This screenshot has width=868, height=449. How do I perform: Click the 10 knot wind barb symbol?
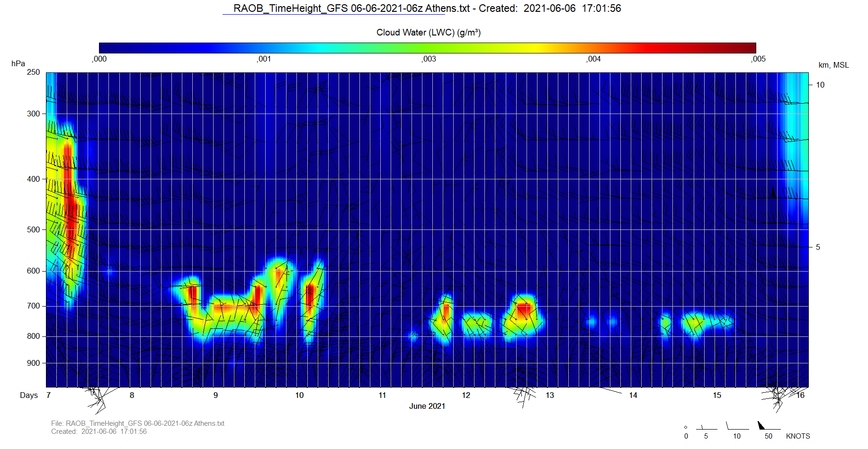click(x=736, y=426)
